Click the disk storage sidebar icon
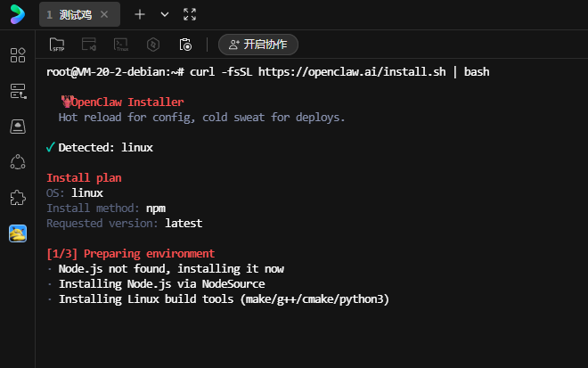This screenshot has height=368, width=588. pyautogui.click(x=18, y=127)
